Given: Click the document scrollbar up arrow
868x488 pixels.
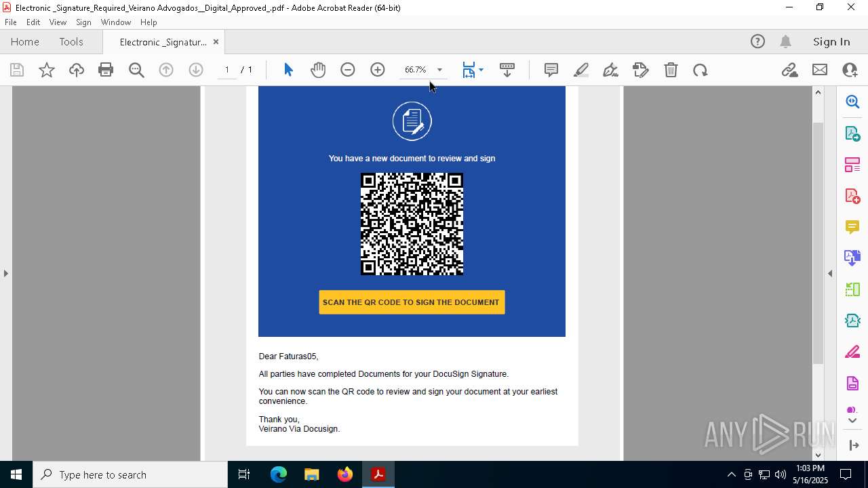Looking at the screenshot, I should [818, 92].
